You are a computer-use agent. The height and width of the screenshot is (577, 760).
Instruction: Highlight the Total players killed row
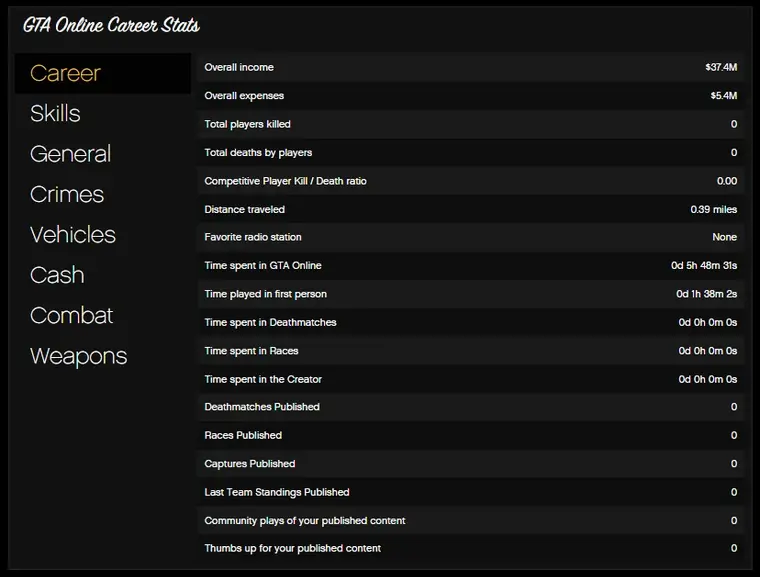(x=470, y=124)
